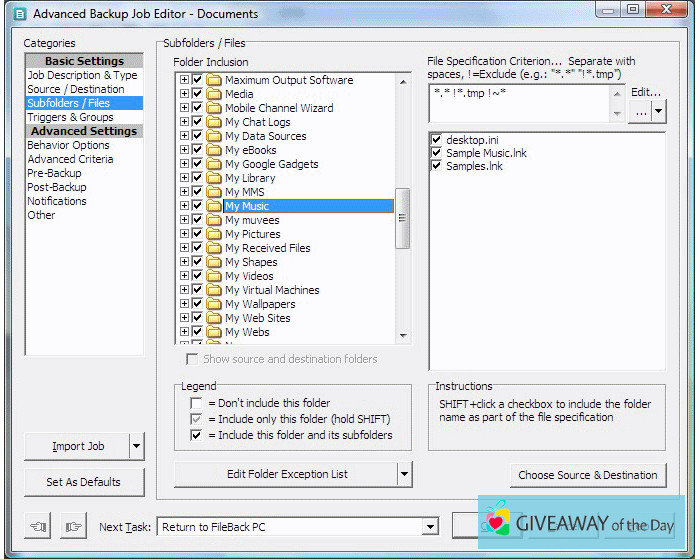
Task: Click the forward hand-pointer icon button
Action: [73, 526]
